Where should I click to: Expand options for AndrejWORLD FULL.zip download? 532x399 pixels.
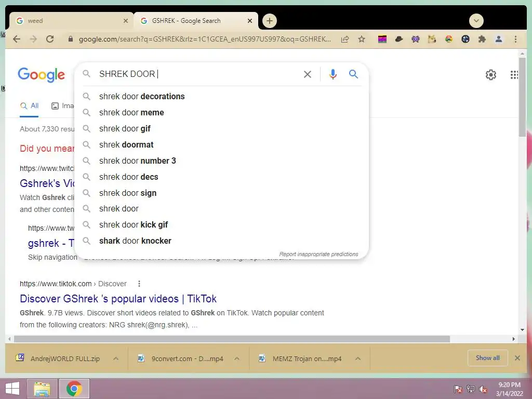pos(116,358)
